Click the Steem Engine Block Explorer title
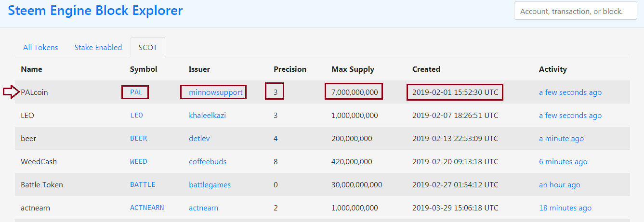 click(x=95, y=11)
